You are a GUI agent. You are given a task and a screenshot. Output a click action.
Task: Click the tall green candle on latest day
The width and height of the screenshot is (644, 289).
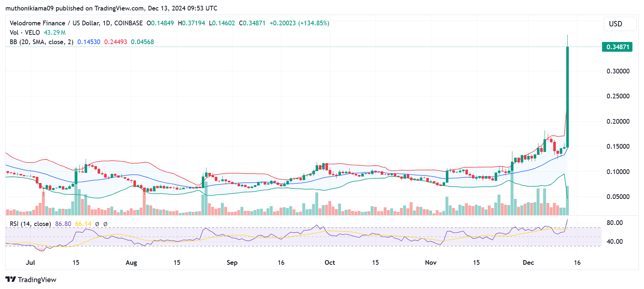pyautogui.click(x=567, y=97)
